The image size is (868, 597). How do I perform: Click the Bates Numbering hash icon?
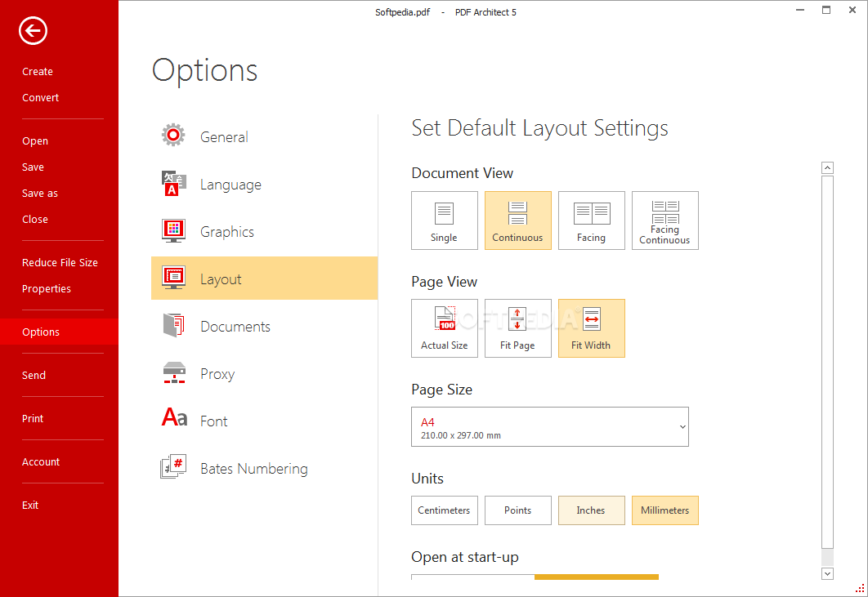click(173, 466)
